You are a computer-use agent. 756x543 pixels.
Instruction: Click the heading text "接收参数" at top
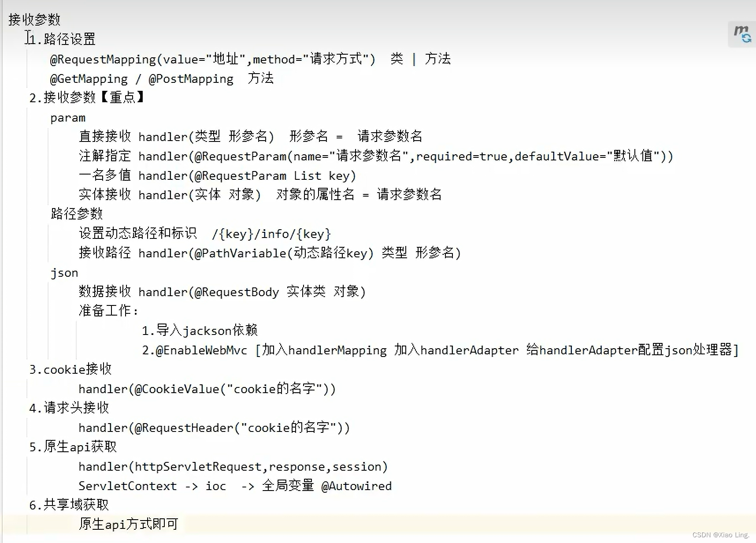coord(34,20)
